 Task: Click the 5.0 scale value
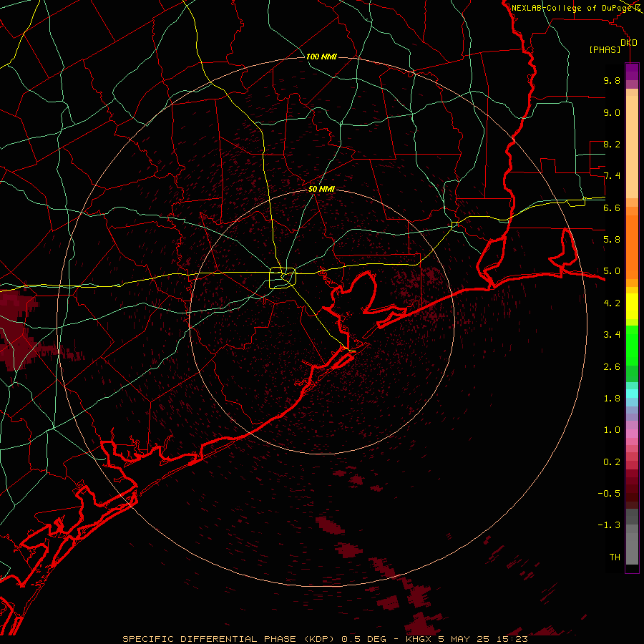(612, 271)
